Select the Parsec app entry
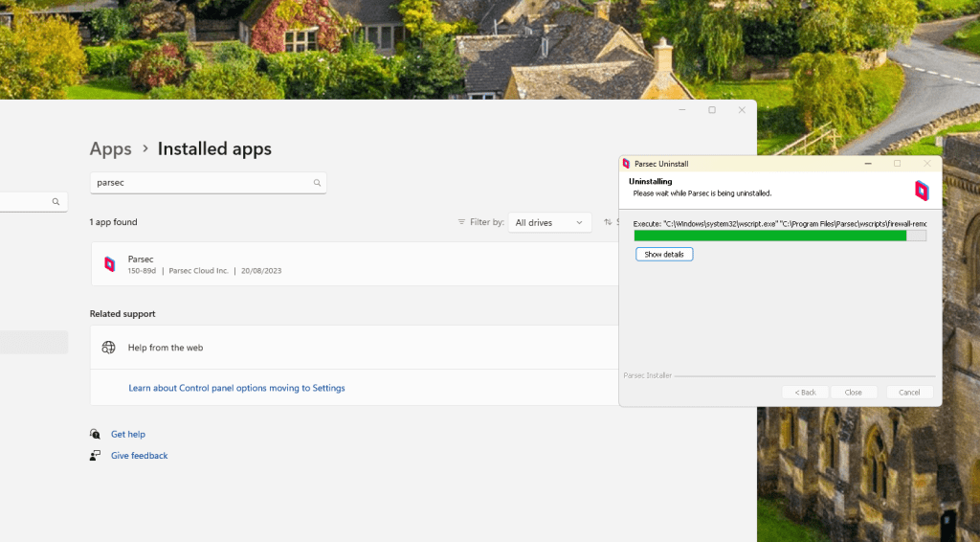Viewport: 980px width, 542px height. coord(355,263)
